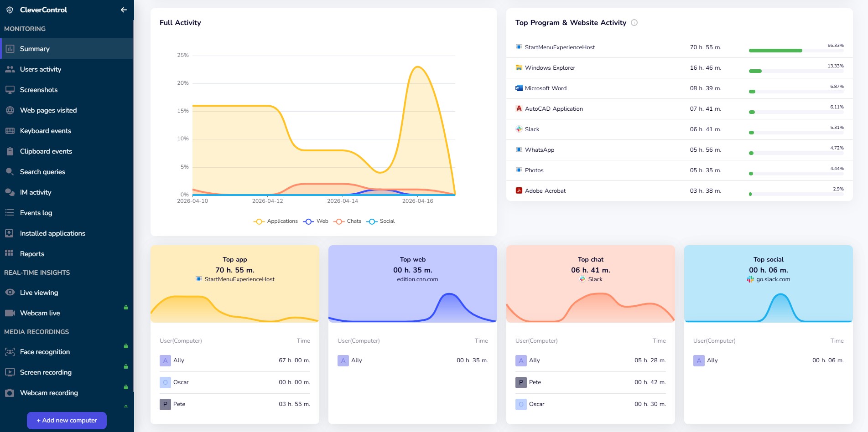Click 2026-04-16 peak in Full Activity chart

(x=417, y=67)
